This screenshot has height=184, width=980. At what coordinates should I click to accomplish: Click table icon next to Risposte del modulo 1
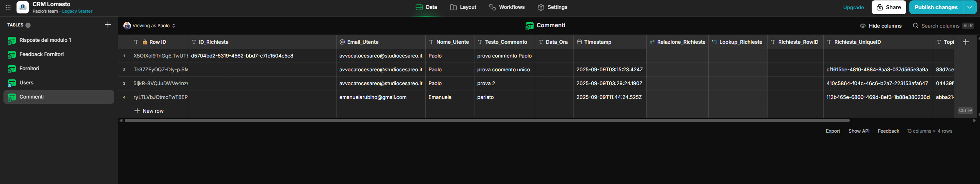tap(12, 40)
